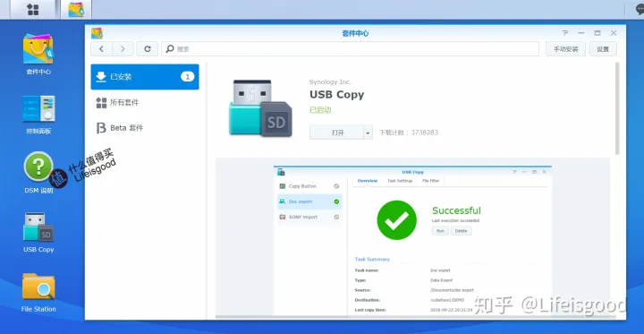Expand the dropdown arrow beside 打开

[368, 133]
